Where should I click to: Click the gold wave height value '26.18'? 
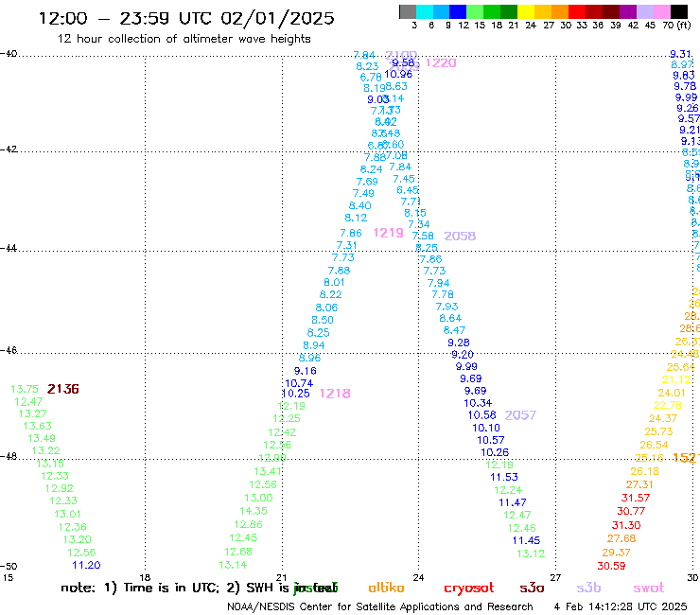tap(644, 471)
